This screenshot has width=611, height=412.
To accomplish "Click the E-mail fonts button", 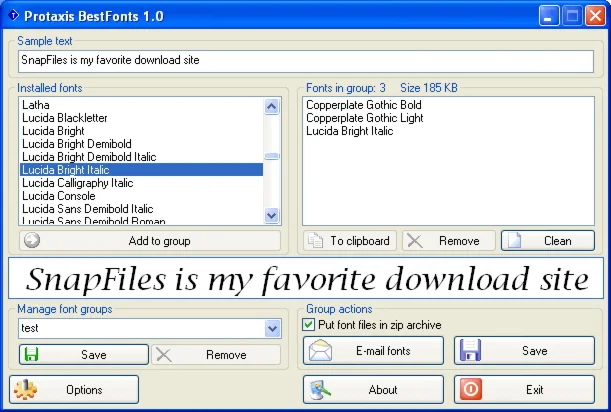I will tap(373, 350).
